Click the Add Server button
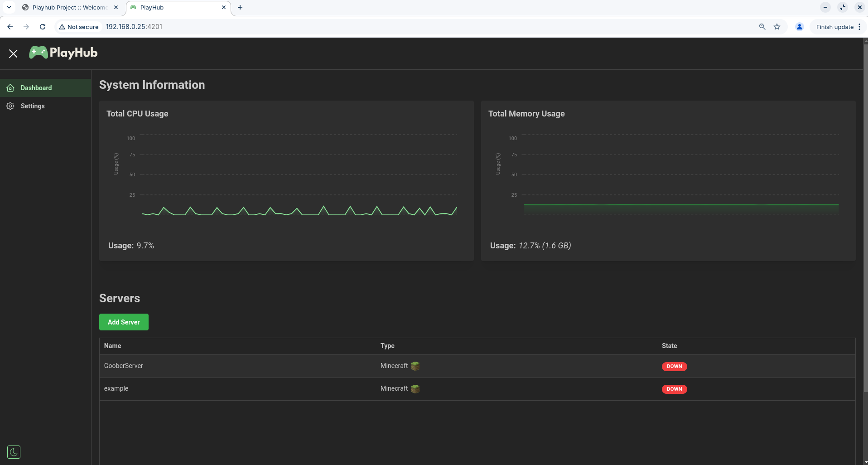 124,322
